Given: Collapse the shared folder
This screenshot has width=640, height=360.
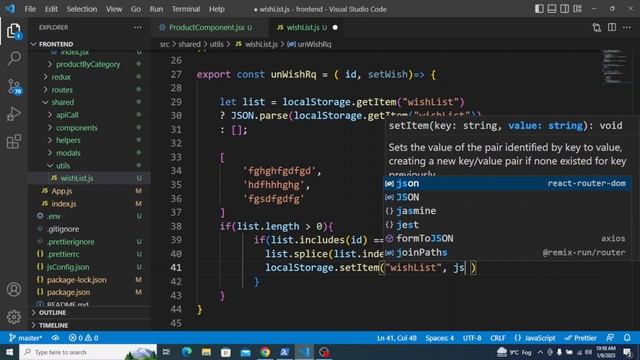Looking at the screenshot, I should (62, 102).
